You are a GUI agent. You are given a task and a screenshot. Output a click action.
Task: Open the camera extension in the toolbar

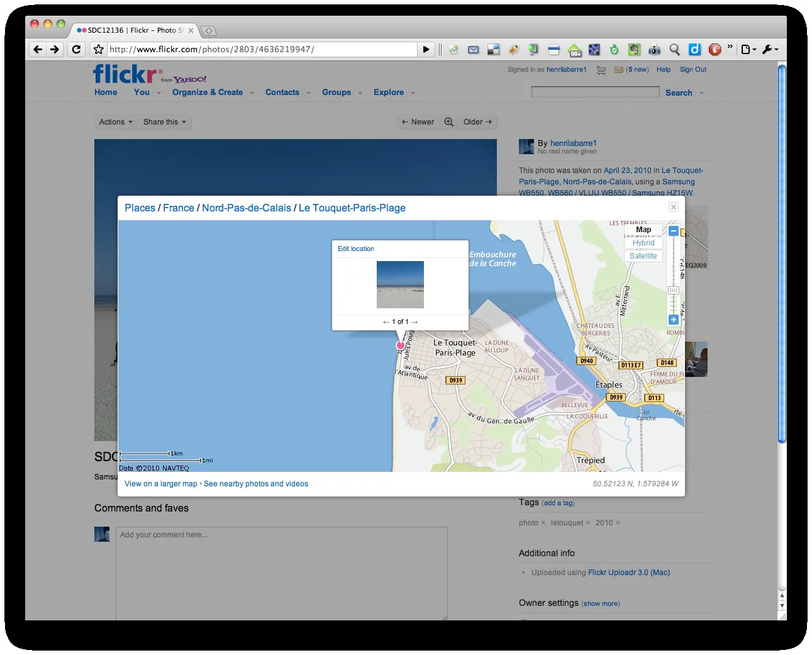pyautogui.click(x=654, y=49)
